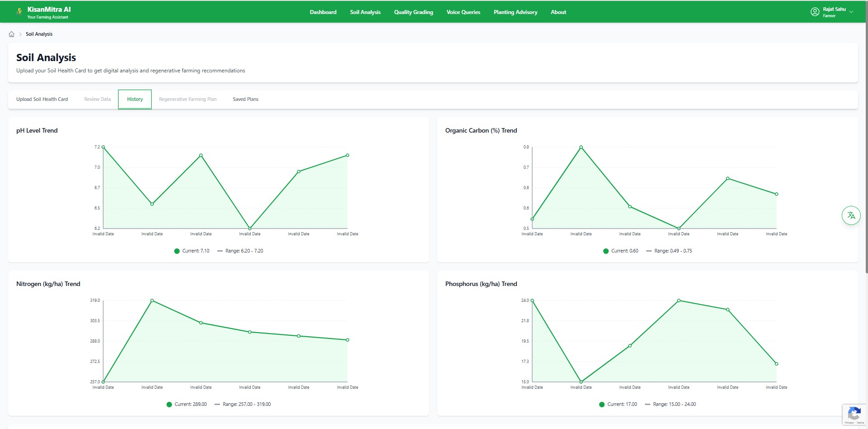Open Voice Queries from the navbar
This screenshot has height=429, width=868.
pyautogui.click(x=463, y=12)
